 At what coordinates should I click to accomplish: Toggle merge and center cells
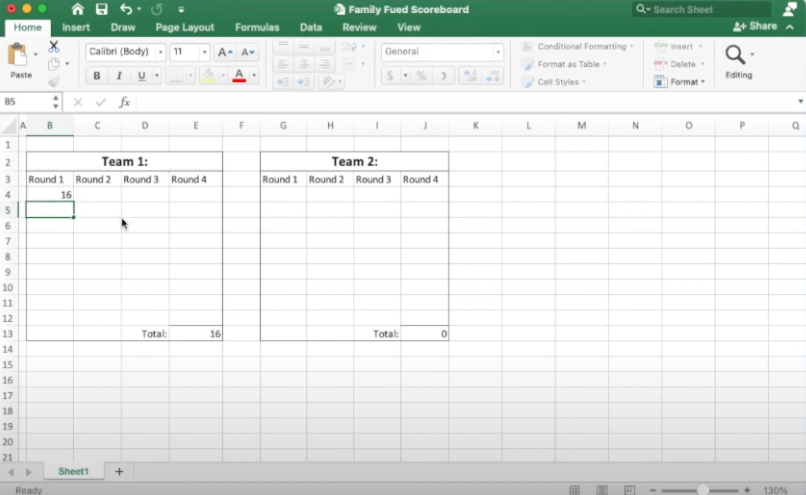pyautogui.click(x=350, y=64)
